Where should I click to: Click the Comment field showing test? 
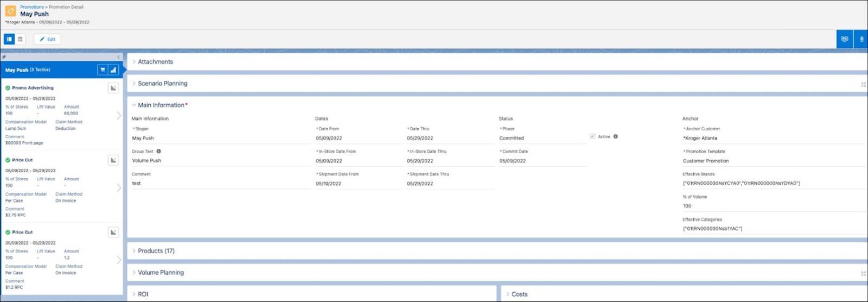(x=220, y=184)
